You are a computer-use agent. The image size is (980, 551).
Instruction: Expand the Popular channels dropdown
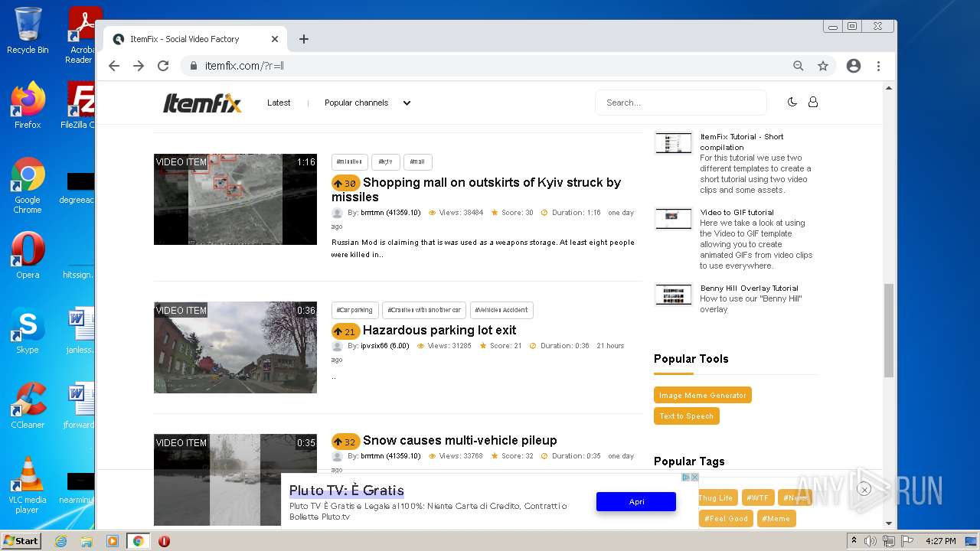(367, 103)
